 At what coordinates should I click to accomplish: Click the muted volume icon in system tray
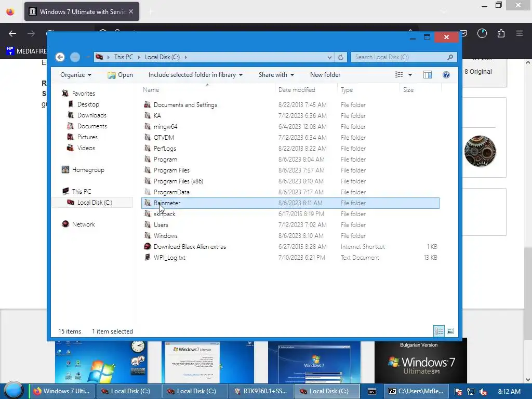pyautogui.click(x=483, y=392)
